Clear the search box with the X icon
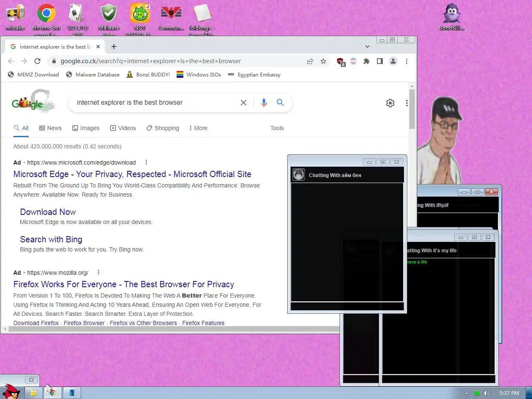Image resolution: width=532 pixels, height=399 pixels. (244, 103)
